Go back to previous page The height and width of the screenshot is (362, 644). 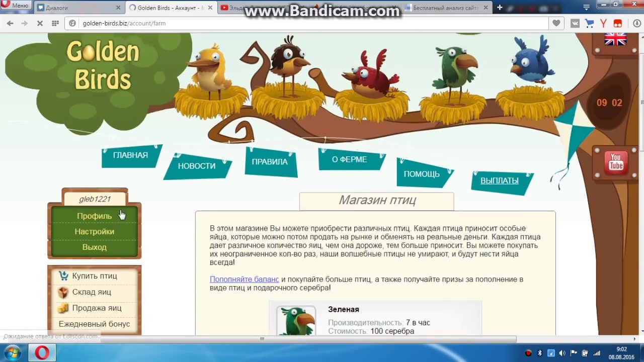click(10, 23)
